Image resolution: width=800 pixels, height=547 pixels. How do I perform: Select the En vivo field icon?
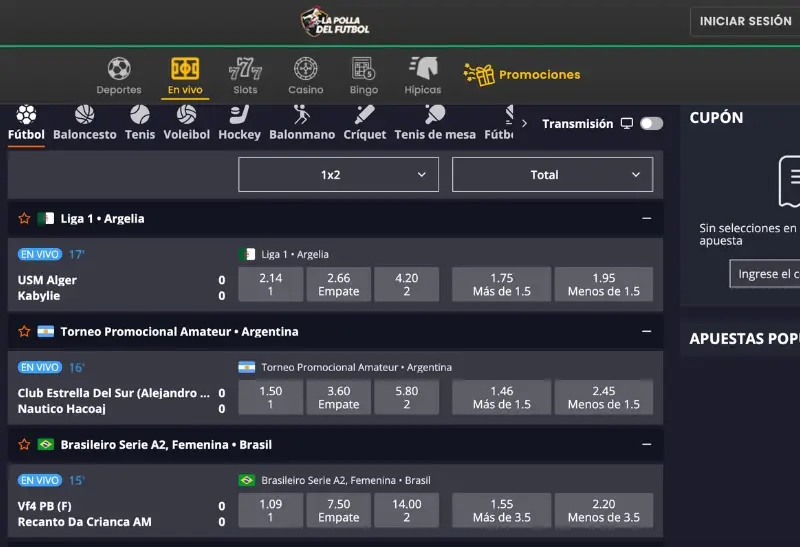point(185,68)
